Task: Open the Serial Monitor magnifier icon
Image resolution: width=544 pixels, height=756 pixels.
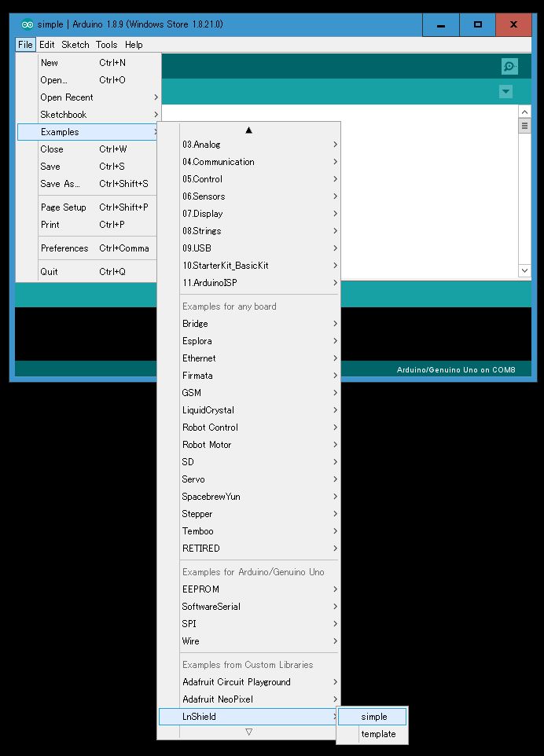Action: 509,66
